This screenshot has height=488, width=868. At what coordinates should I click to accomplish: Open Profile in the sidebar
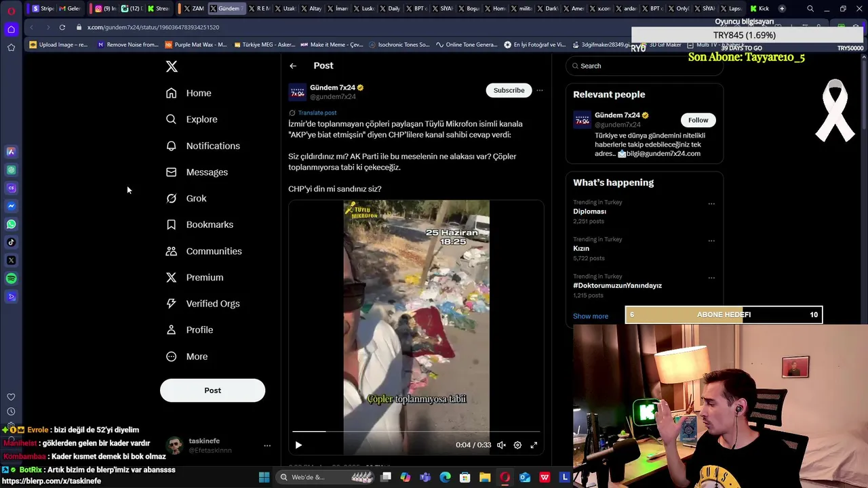tap(190, 330)
